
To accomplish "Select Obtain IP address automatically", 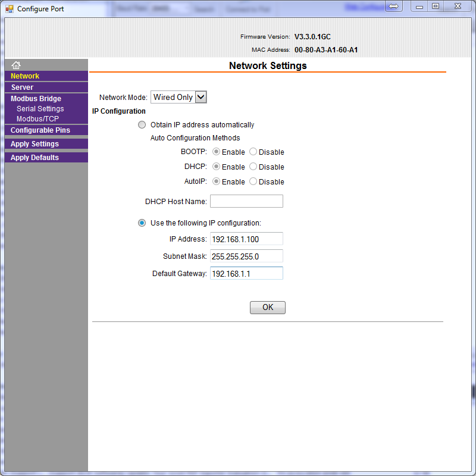I will [x=142, y=125].
